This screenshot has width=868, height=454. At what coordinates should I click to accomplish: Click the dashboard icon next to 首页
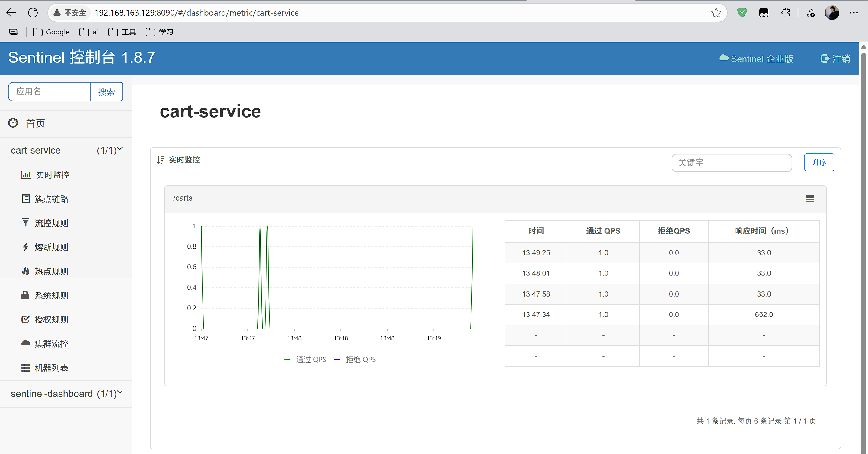[x=13, y=123]
